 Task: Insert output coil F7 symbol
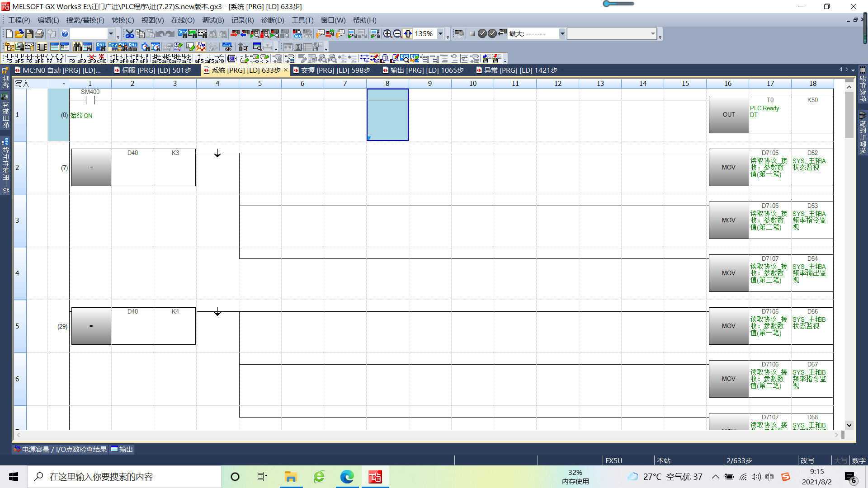click(x=49, y=58)
